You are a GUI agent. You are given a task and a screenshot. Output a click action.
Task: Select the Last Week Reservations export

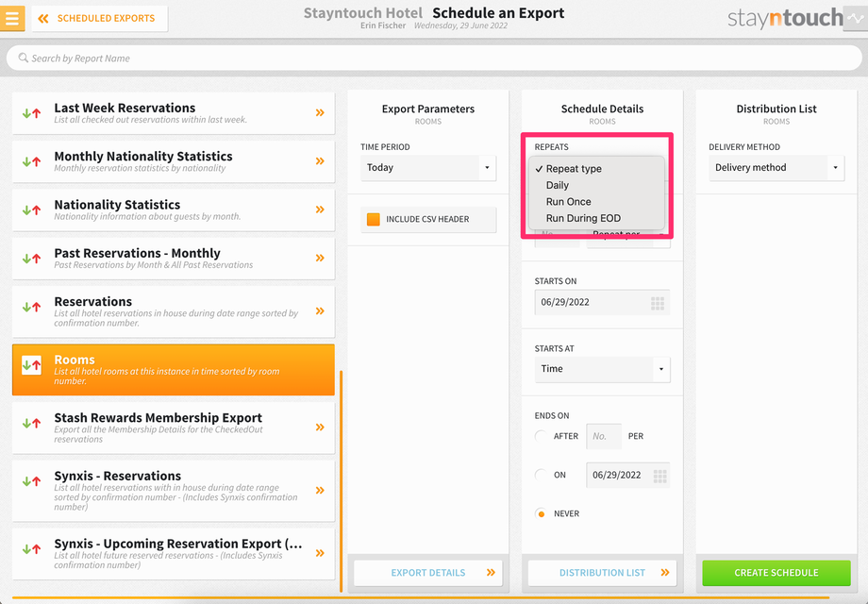[x=174, y=113]
